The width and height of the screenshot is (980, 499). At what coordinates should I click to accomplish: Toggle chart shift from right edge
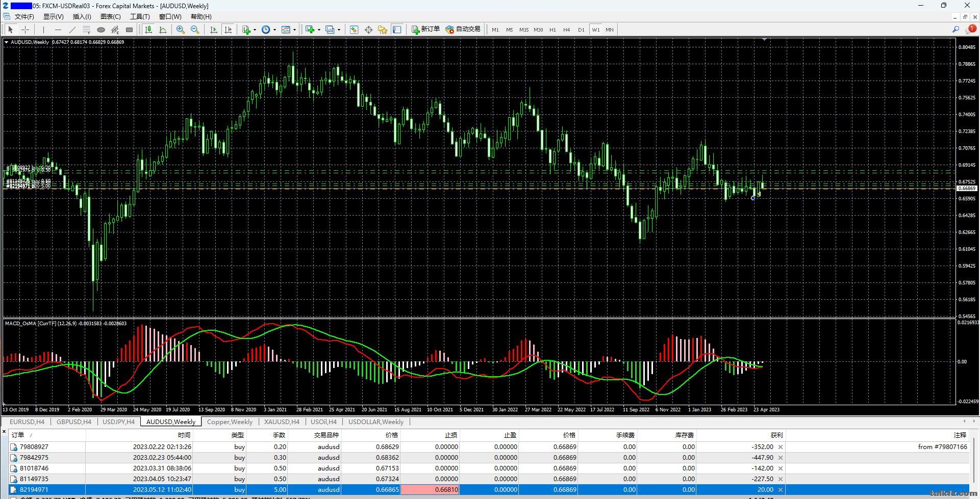[x=228, y=30]
